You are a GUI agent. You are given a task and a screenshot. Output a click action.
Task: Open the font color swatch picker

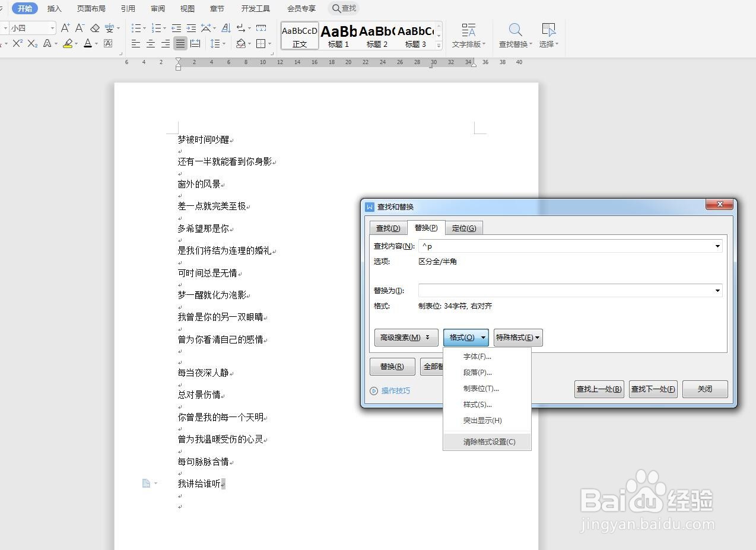click(96, 44)
